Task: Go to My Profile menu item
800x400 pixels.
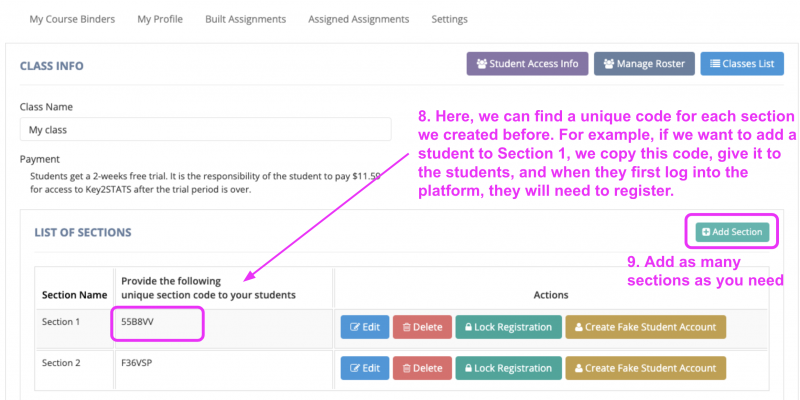Action: pyautogui.click(x=160, y=19)
